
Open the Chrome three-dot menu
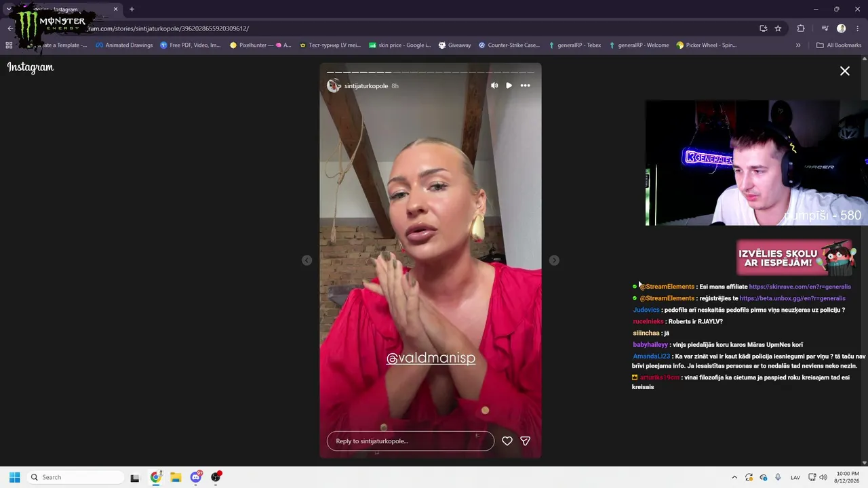point(858,28)
